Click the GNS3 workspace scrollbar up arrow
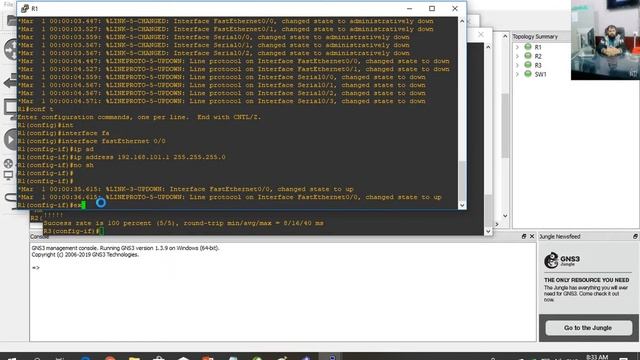640x360 pixels. coord(505,36)
